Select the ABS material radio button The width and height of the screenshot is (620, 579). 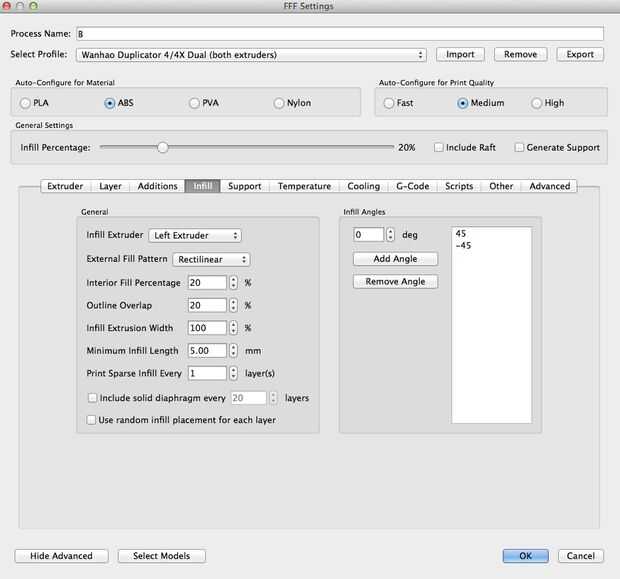click(110, 103)
